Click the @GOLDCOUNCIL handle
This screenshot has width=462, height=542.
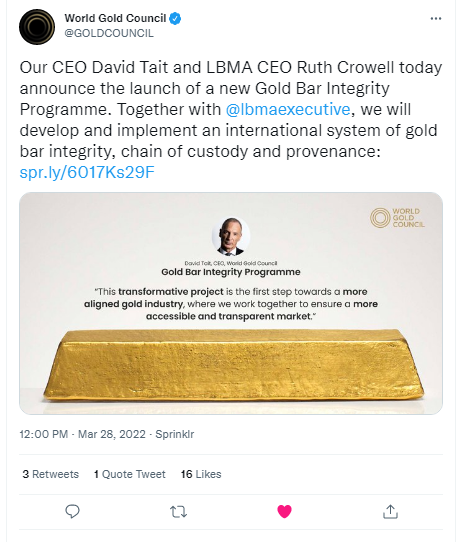[x=109, y=33]
